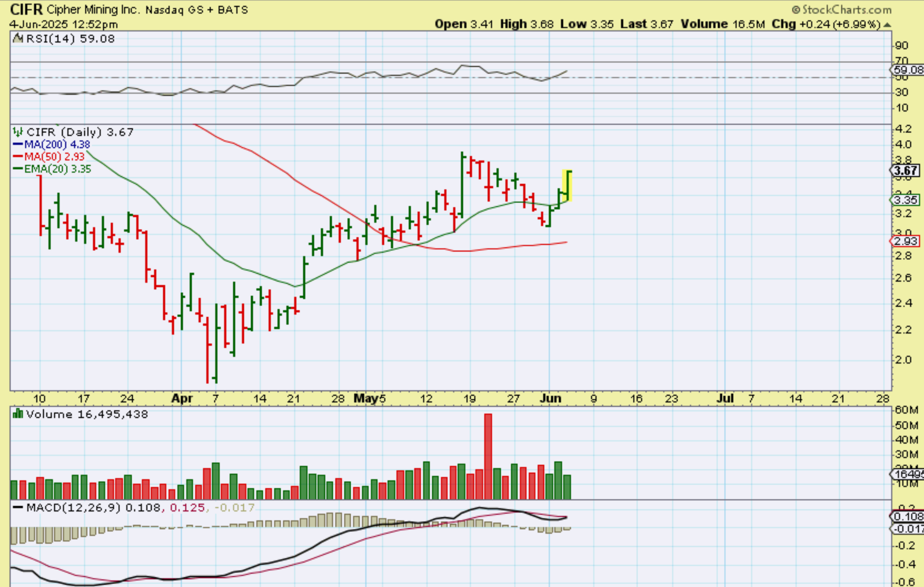Click the yellow highlighted latest price bar
The height and width of the screenshot is (587, 924).
click(567, 185)
